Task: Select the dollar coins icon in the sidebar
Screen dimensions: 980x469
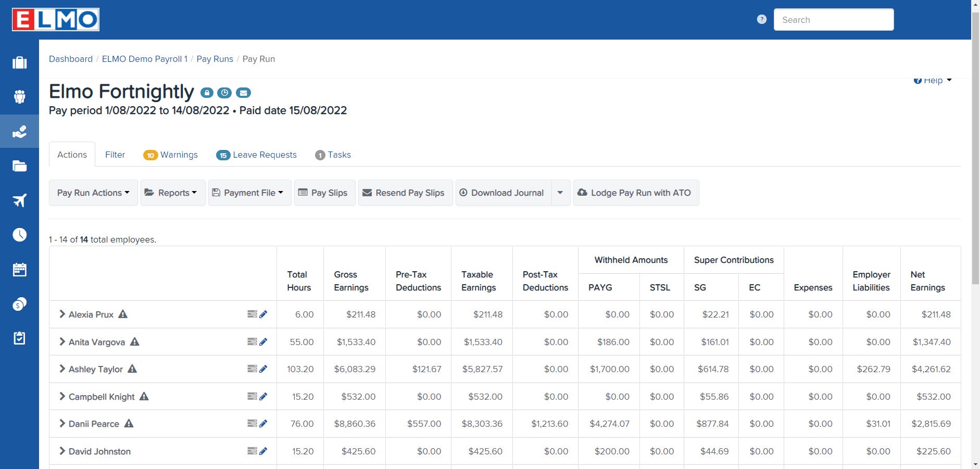Action: click(x=19, y=303)
